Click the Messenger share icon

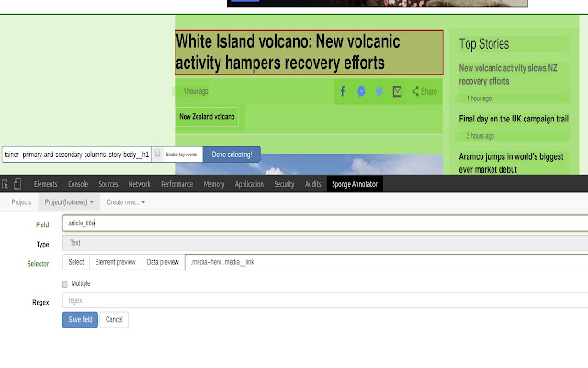pos(361,91)
